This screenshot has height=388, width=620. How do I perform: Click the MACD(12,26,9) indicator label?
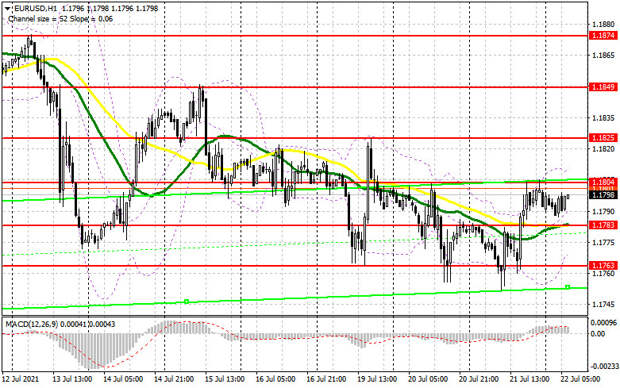pos(32,324)
